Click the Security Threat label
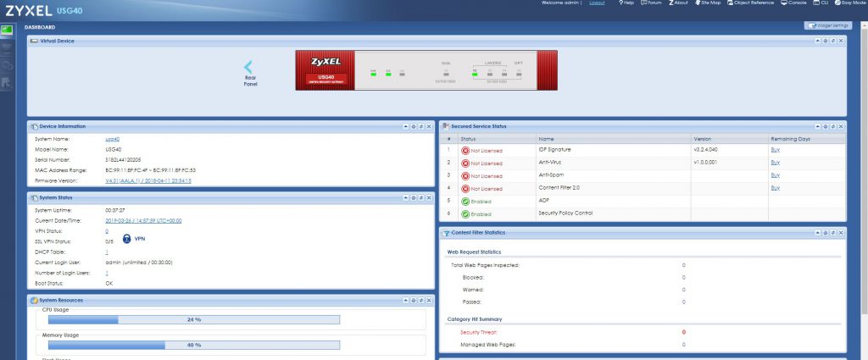 [479, 332]
